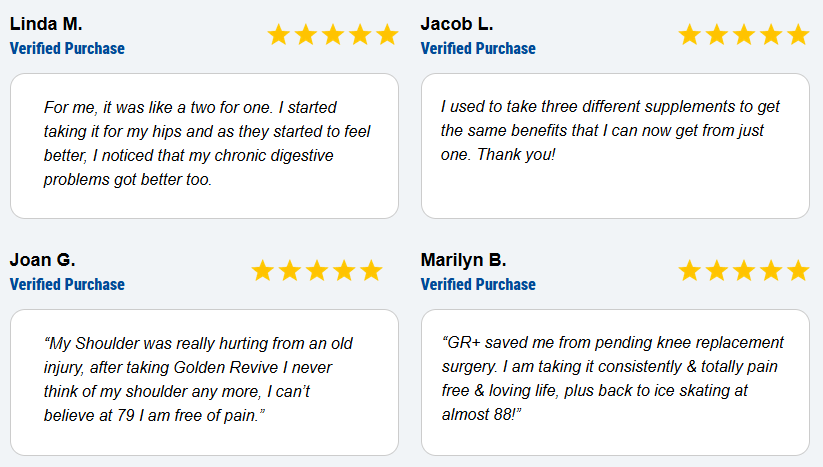823x467 pixels.
Task: Click Verified Purchase under Marilyn B.
Action: pyautogui.click(x=478, y=285)
